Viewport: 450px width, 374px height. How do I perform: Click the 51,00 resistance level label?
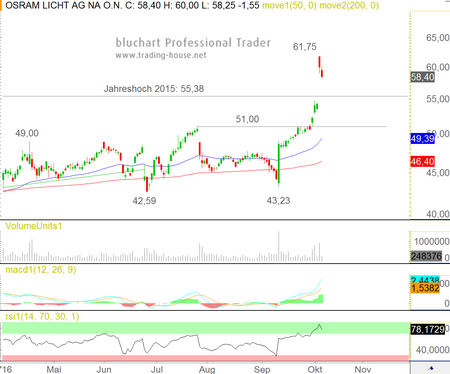[x=247, y=119]
